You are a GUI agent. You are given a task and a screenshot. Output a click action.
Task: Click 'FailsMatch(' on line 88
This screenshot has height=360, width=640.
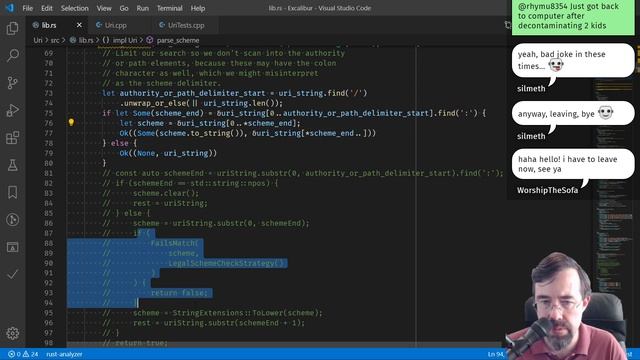(175, 243)
